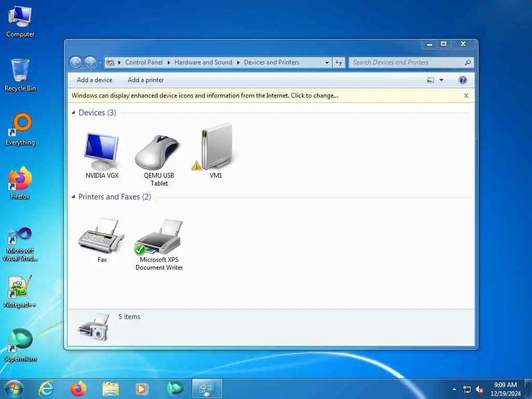Select the Microsoft Visual Studio desktop shortcut

coord(20,244)
